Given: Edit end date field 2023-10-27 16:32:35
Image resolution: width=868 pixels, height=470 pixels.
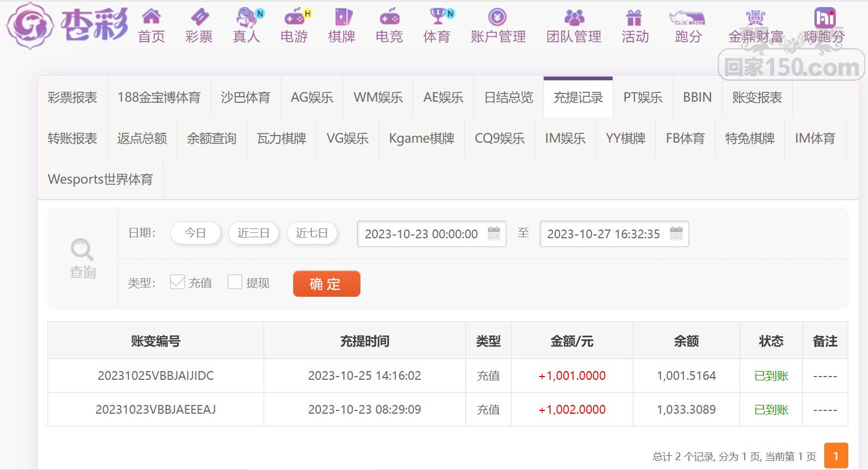Looking at the screenshot, I should pos(614,234).
